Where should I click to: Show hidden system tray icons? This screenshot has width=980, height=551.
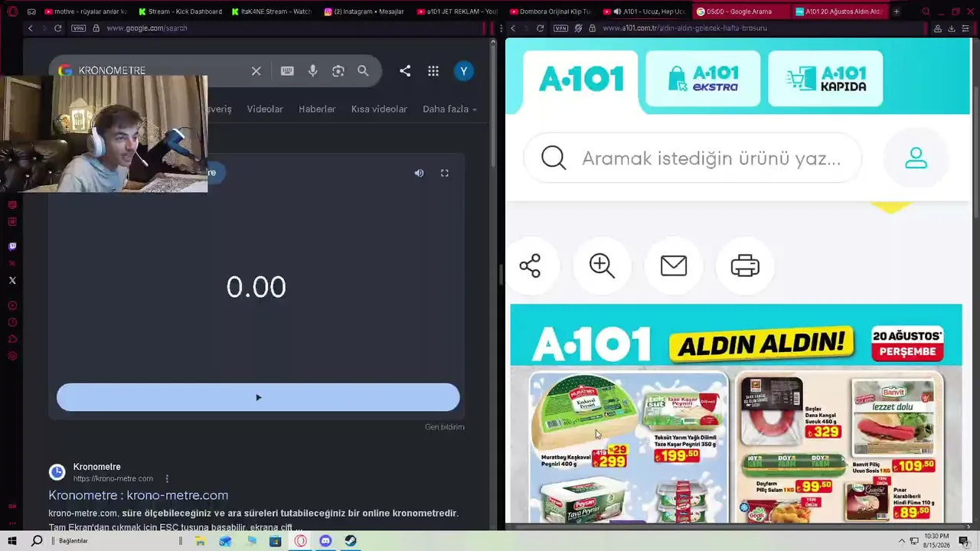point(902,541)
